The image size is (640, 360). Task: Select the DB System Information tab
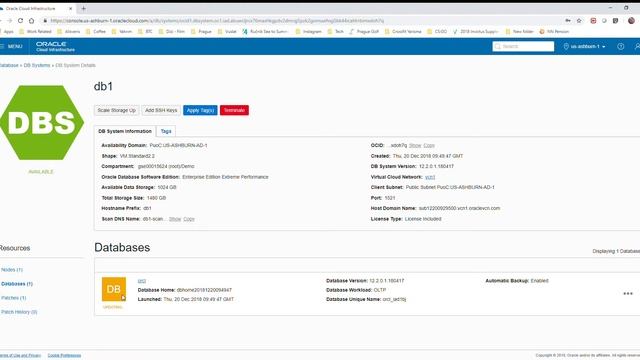point(125,131)
